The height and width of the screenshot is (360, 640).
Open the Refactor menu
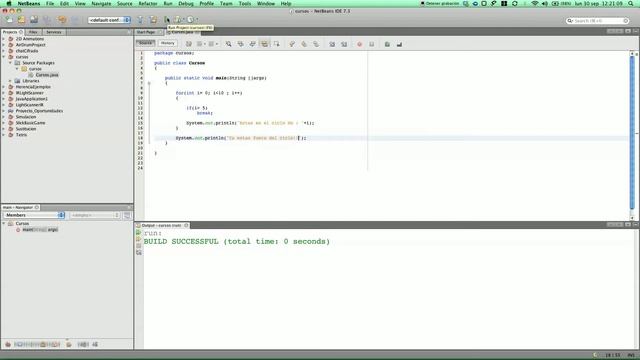[x=148, y=3]
